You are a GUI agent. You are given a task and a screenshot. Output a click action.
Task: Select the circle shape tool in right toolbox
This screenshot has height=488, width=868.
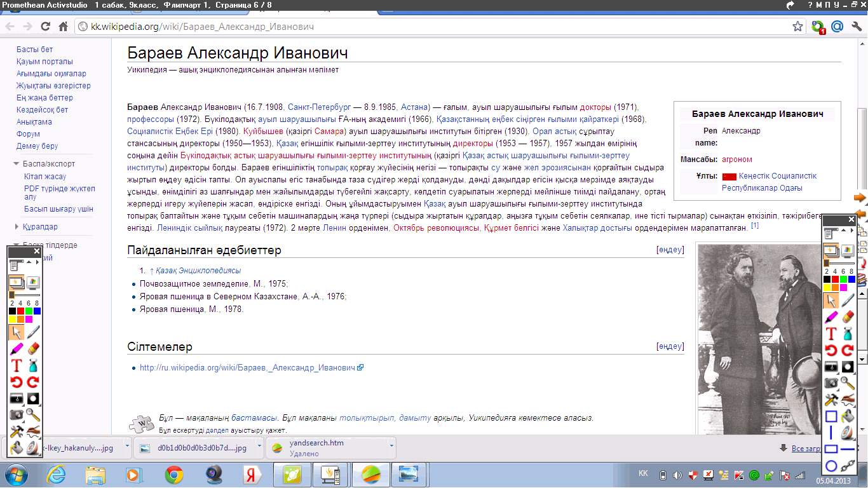(x=831, y=466)
